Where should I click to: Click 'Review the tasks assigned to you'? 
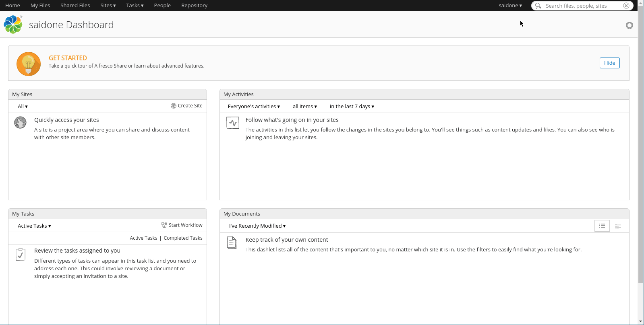(x=77, y=251)
